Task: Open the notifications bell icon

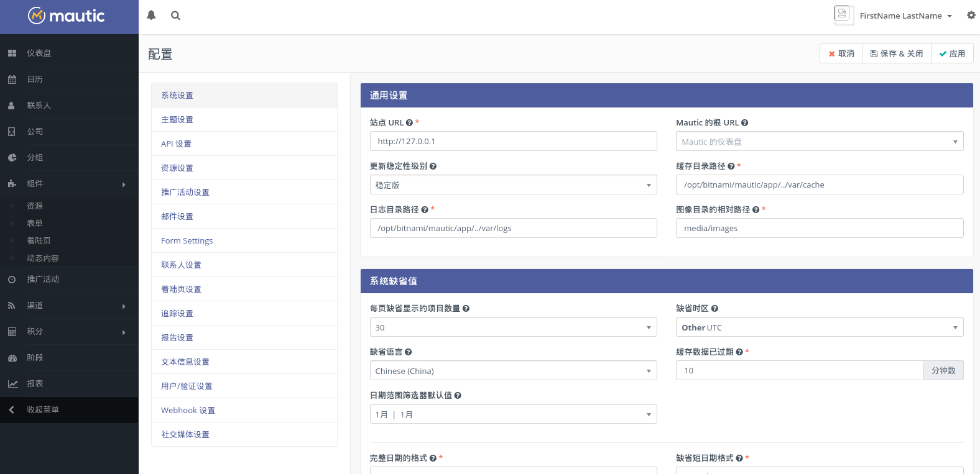Action: pyautogui.click(x=151, y=16)
